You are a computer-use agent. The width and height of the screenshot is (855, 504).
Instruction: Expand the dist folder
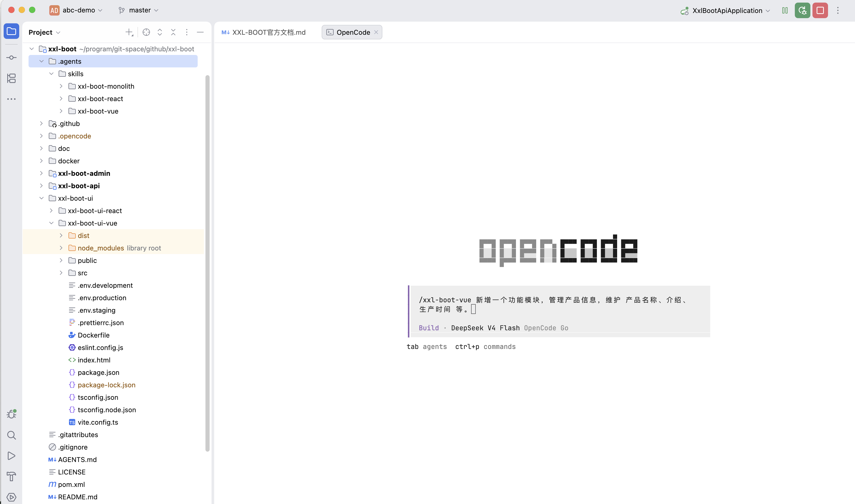click(x=61, y=236)
